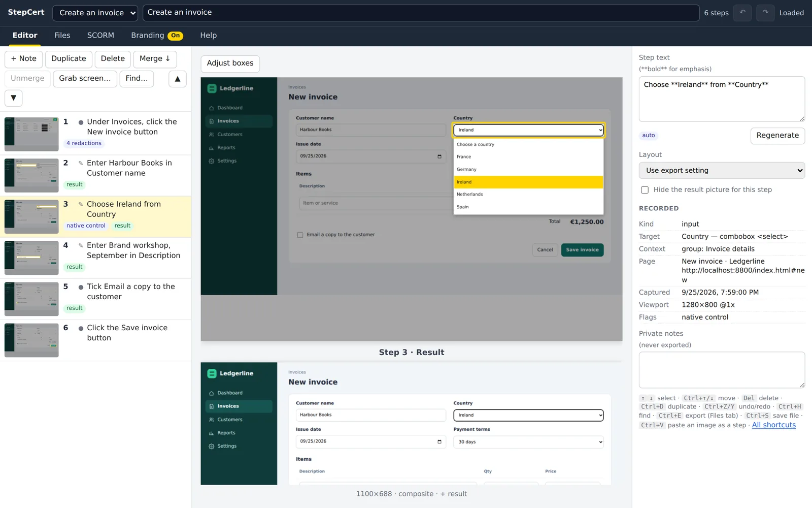Click the StepCert logo text
Viewport: 812px width, 508px height.
[26, 12]
